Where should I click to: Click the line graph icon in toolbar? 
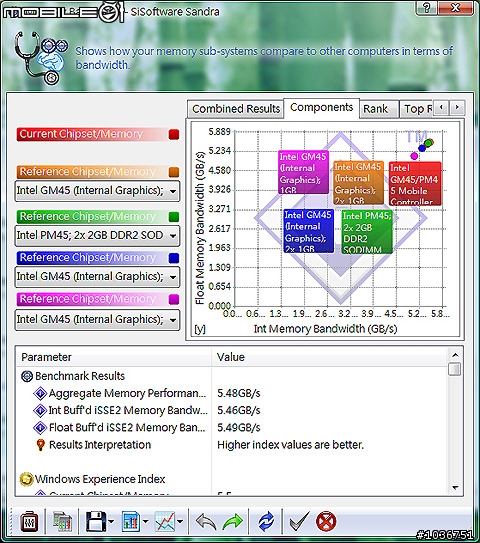(165, 521)
